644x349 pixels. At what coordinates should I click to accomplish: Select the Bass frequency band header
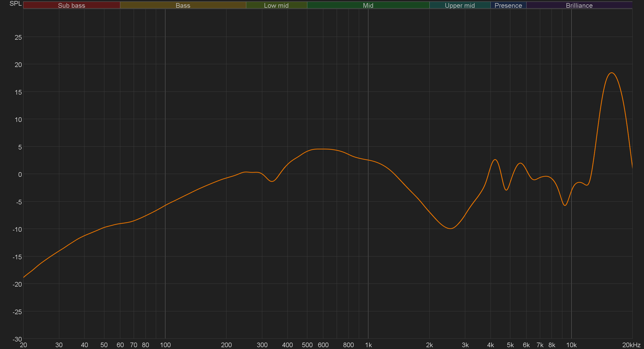183,5
